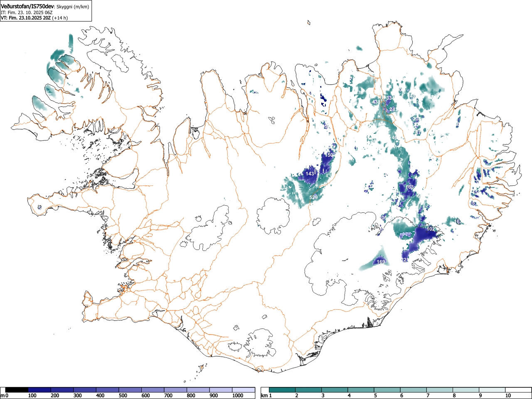
Task: Select the 800–900 m legend swatch
Action: [198, 390]
